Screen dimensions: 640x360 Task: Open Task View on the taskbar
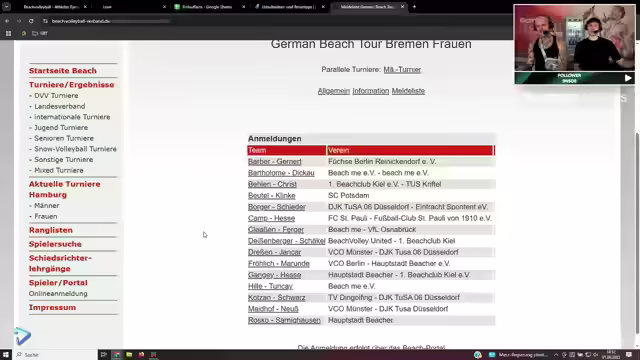tap(104, 355)
